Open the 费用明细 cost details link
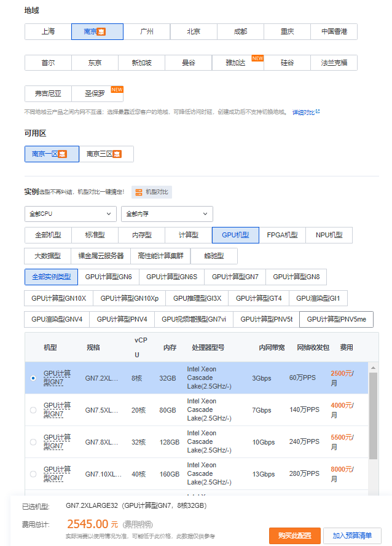The width and height of the screenshot is (392, 546). click(x=138, y=524)
